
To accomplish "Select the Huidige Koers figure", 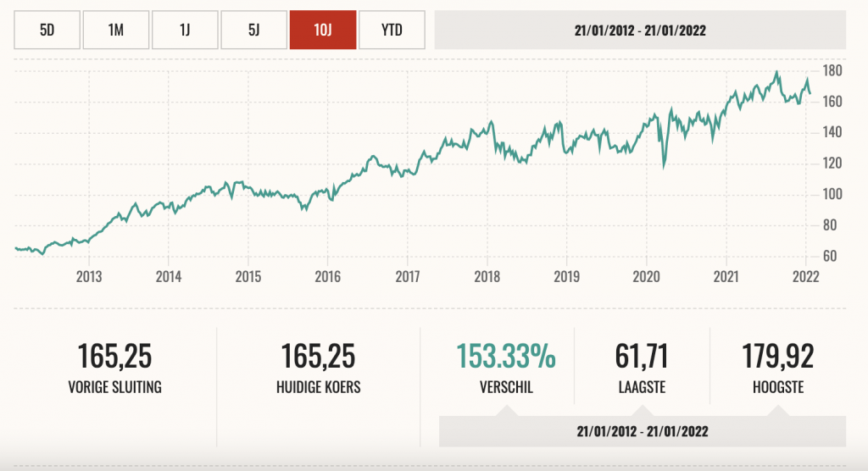I will pos(317,357).
